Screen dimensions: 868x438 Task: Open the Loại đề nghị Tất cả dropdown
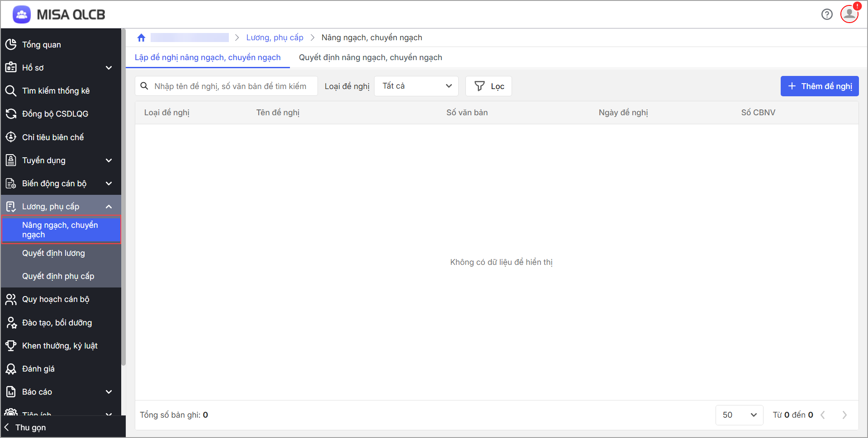(x=416, y=86)
